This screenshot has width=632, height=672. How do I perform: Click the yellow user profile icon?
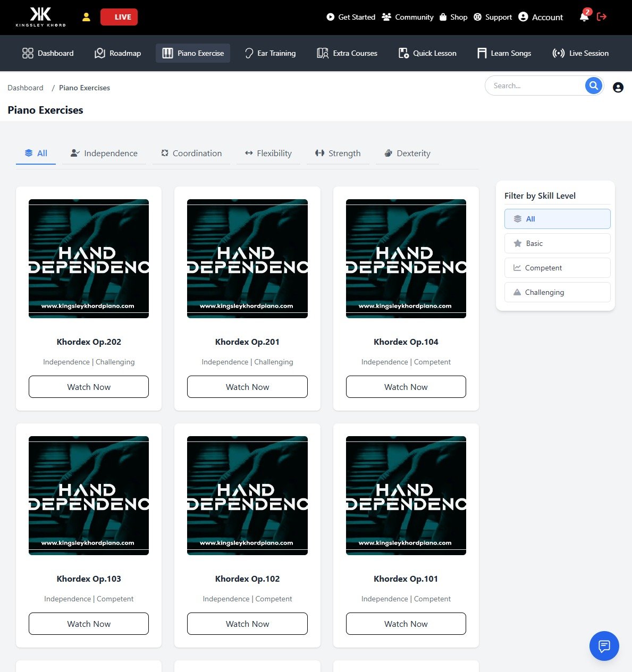click(86, 17)
